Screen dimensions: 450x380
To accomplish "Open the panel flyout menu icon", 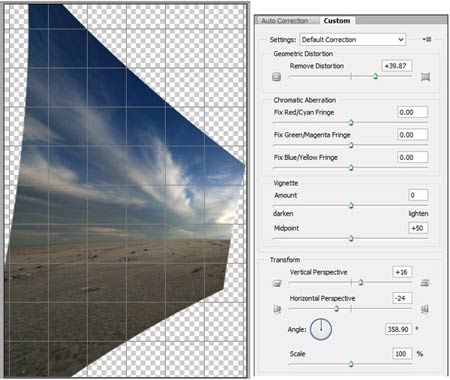I will click(x=427, y=39).
